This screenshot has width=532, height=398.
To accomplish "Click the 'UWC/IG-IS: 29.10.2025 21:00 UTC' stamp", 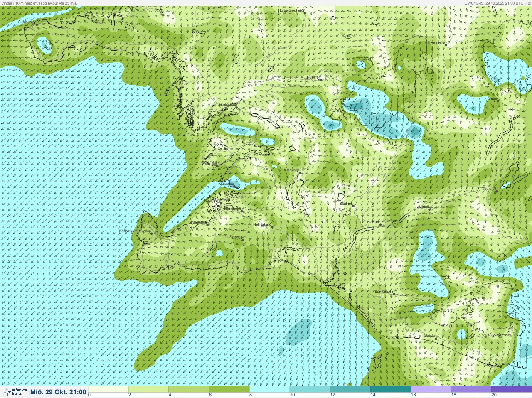I will 498,3.
